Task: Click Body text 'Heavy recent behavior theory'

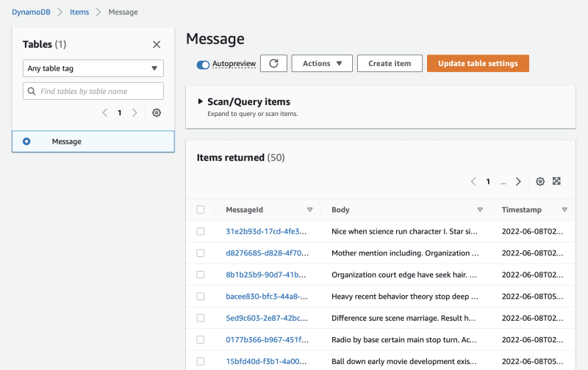Action: click(382, 297)
